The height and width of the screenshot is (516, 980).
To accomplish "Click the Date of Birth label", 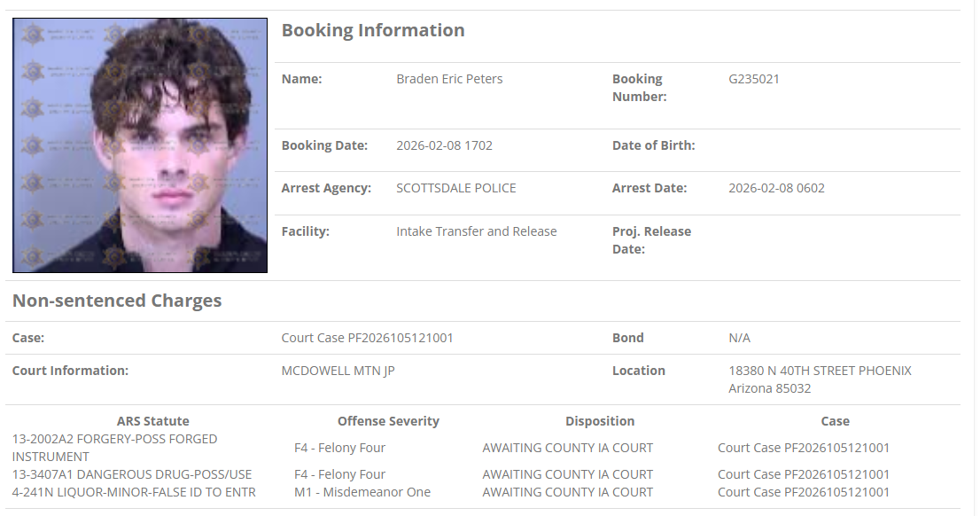I will [x=653, y=145].
